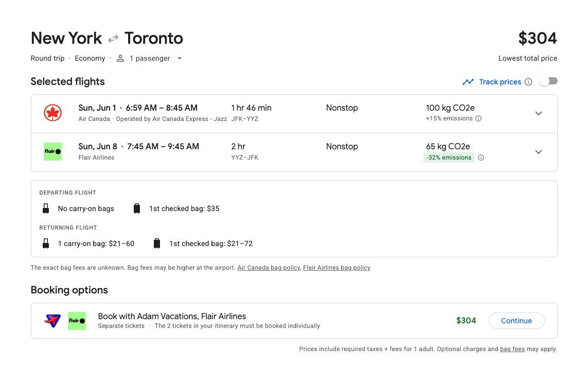Viewport: 588px width, 383px height.
Task: Open info icon beside +15% emissions
Action: (x=478, y=118)
